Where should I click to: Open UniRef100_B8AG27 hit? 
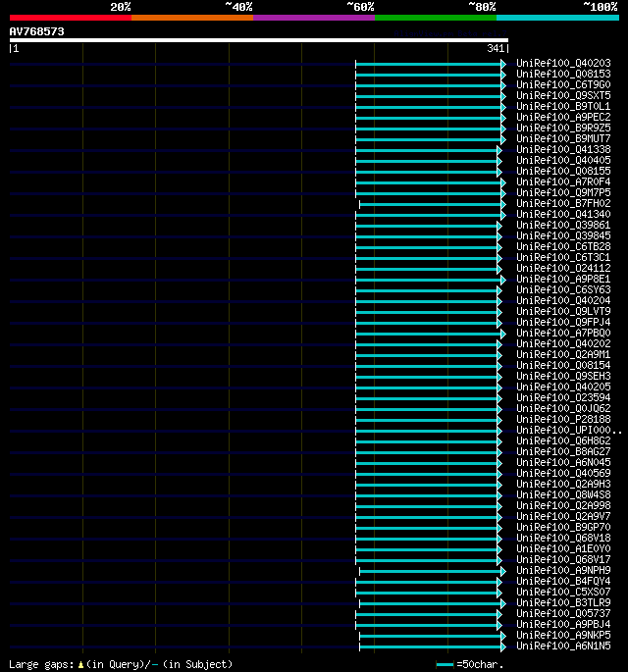coord(563,451)
